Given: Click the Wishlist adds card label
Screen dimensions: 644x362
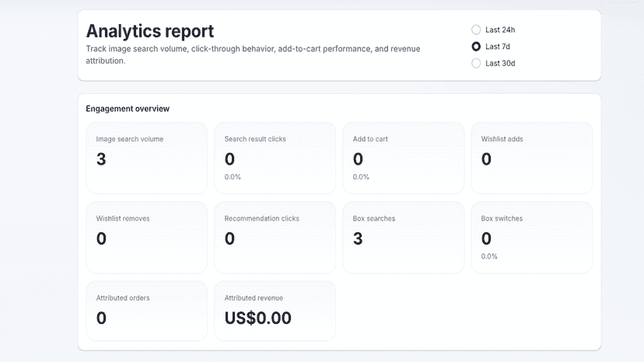Looking at the screenshot, I should (502, 139).
